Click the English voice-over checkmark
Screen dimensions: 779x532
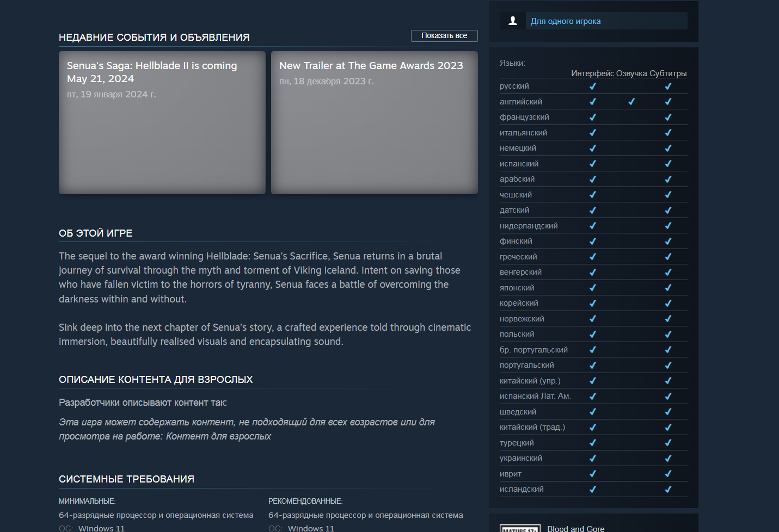(x=631, y=102)
